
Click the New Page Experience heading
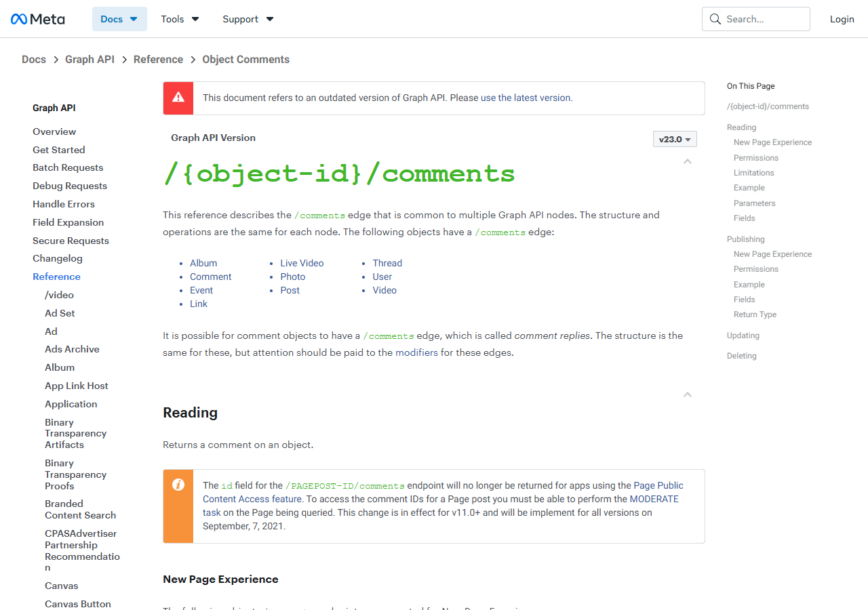[x=220, y=579]
